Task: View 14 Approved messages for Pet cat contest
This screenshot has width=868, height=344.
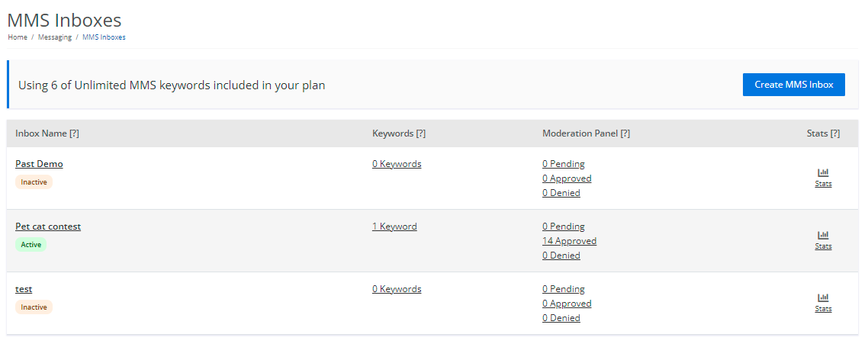Action: click(569, 241)
